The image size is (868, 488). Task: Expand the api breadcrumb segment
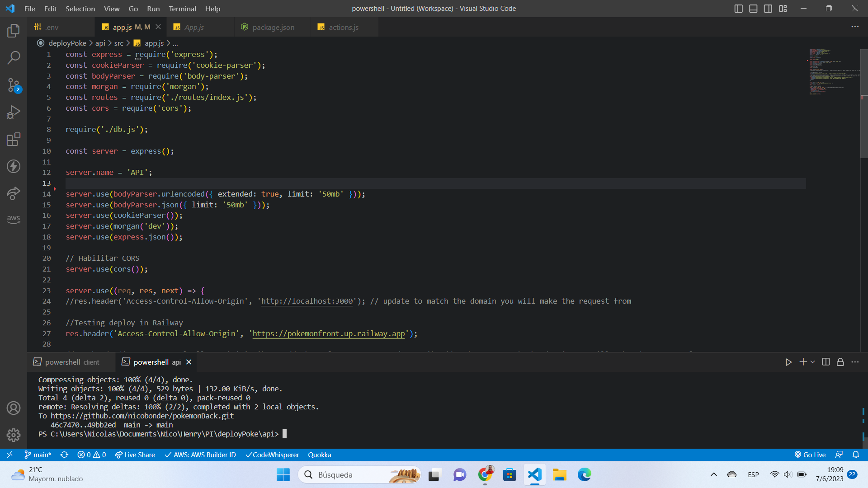point(100,43)
